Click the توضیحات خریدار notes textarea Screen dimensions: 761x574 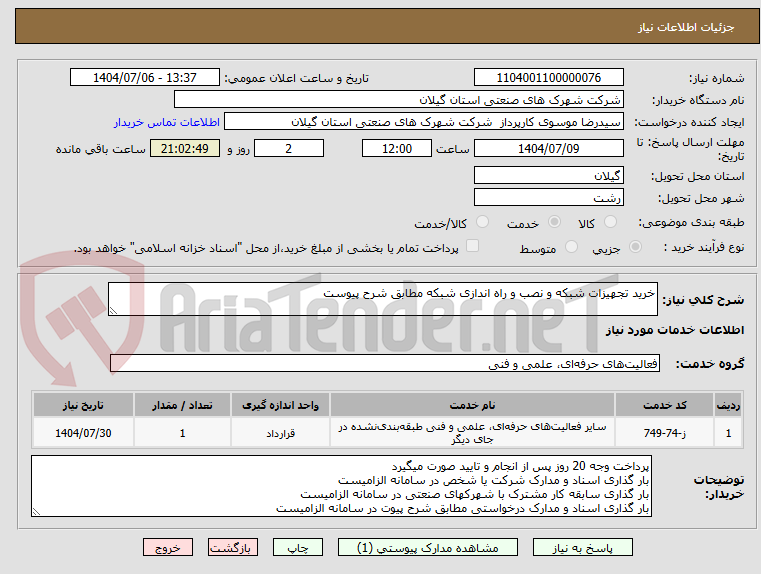pos(341,486)
